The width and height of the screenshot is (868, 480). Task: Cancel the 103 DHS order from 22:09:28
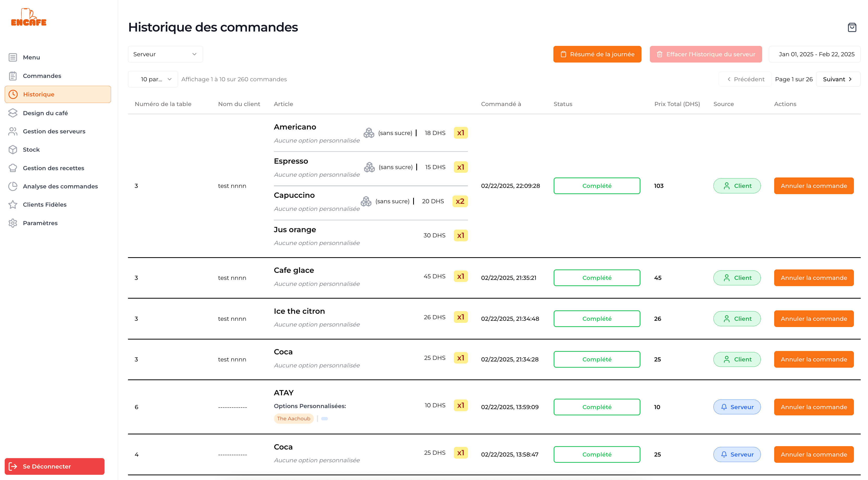point(814,186)
